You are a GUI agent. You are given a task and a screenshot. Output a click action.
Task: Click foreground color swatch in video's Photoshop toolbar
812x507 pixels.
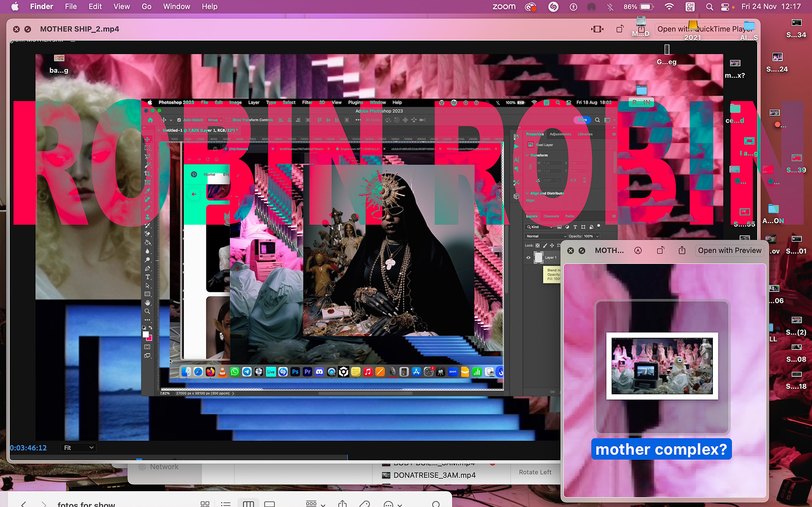tap(145, 334)
